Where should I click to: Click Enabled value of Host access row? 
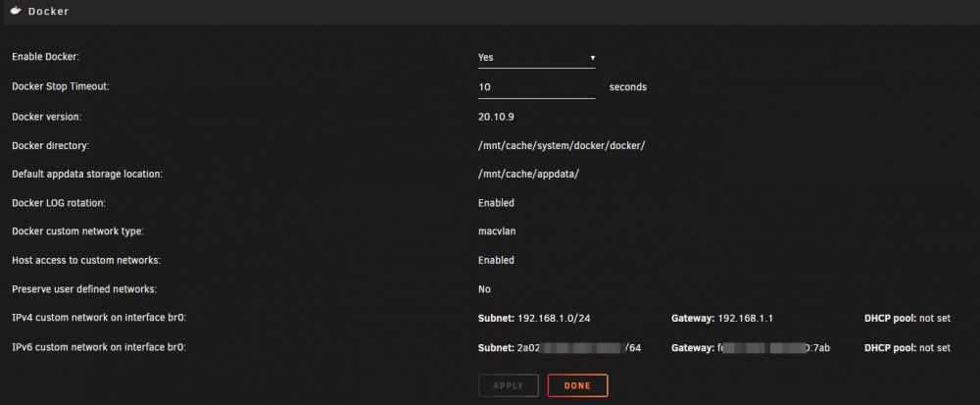coord(496,260)
